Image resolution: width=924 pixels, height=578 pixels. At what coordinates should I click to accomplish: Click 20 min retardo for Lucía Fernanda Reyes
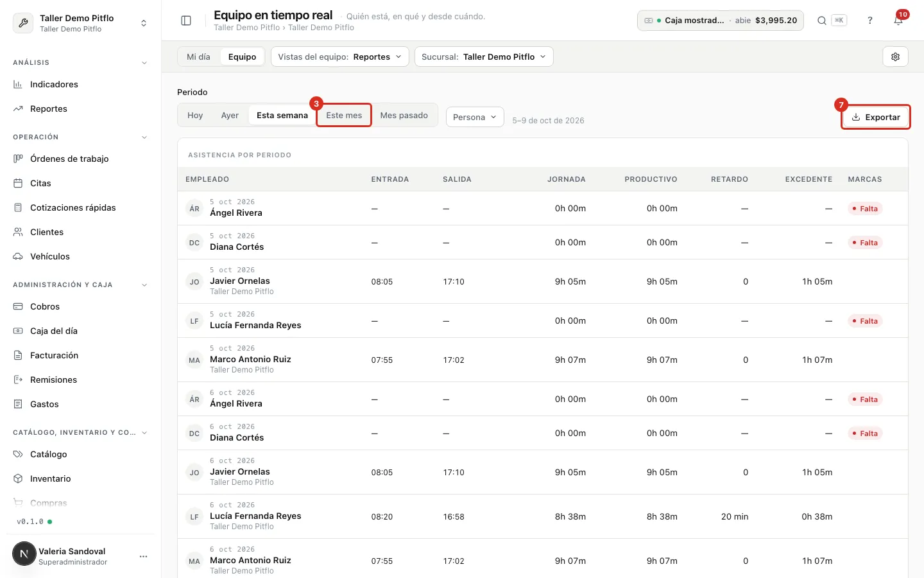point(735,516)
